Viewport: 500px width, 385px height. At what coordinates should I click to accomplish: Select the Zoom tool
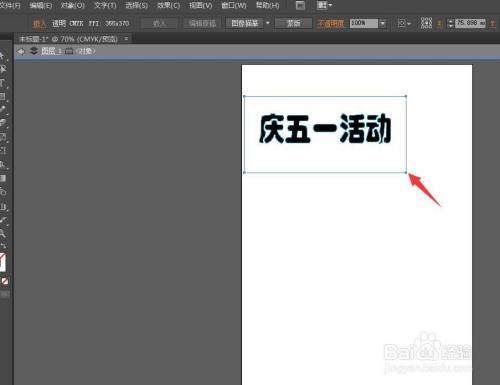(3, 233)
